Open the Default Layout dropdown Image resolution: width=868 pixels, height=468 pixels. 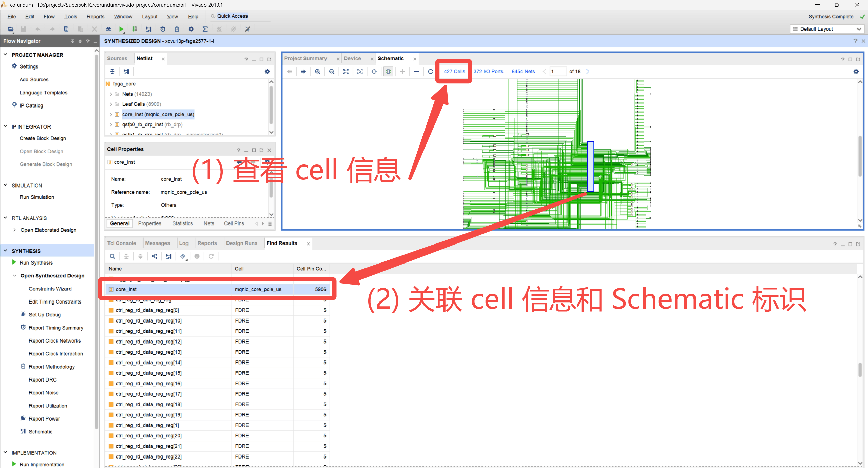827,29
